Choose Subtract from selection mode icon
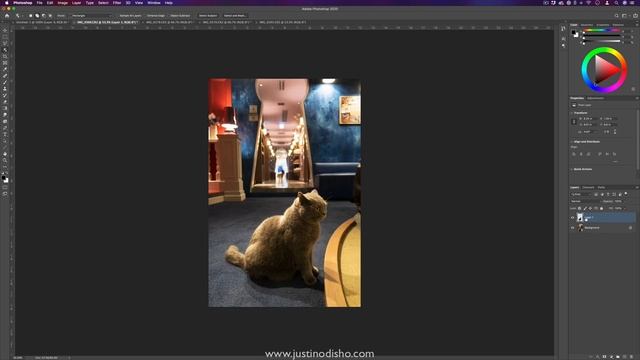Screen dimensions: 640x360 (44, 16)
